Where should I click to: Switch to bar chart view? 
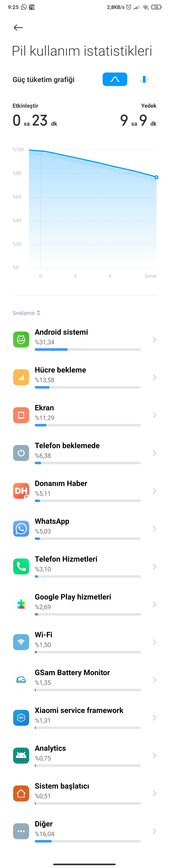(x=144, y=79)
